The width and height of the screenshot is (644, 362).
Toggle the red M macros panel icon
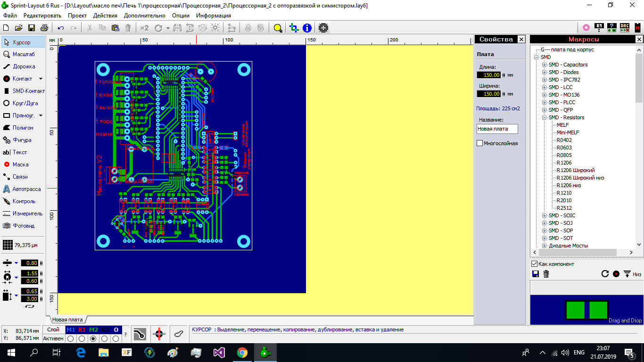638,28
